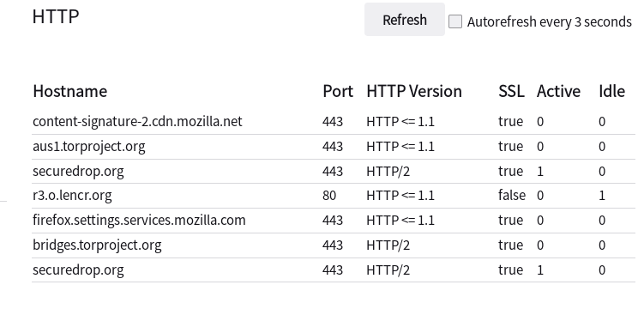The image size is (644, 309).
Task: Select the Active column header
Action: pos(558,91)
